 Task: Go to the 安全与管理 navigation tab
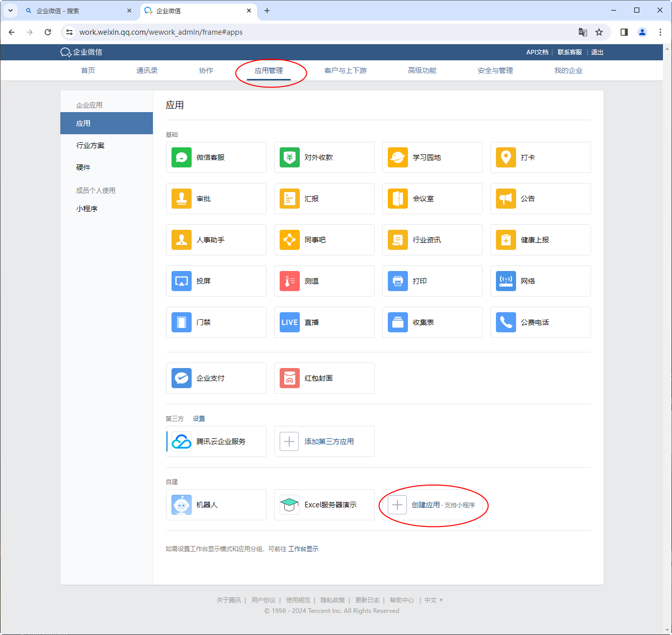(495, 70)
